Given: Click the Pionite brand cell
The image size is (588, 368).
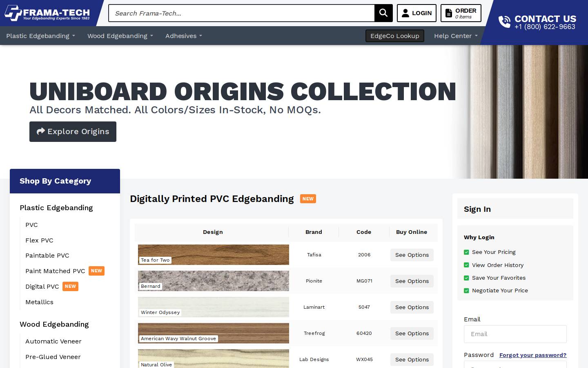Looking at the screenshot, I should pyautogui.click(x=314, y=281).
